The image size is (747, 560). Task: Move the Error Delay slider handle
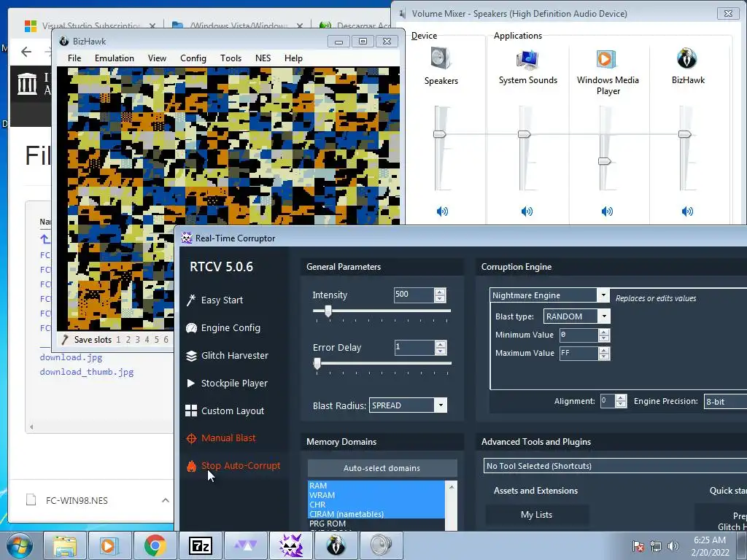pyautogui.click(x=317, y=363)
